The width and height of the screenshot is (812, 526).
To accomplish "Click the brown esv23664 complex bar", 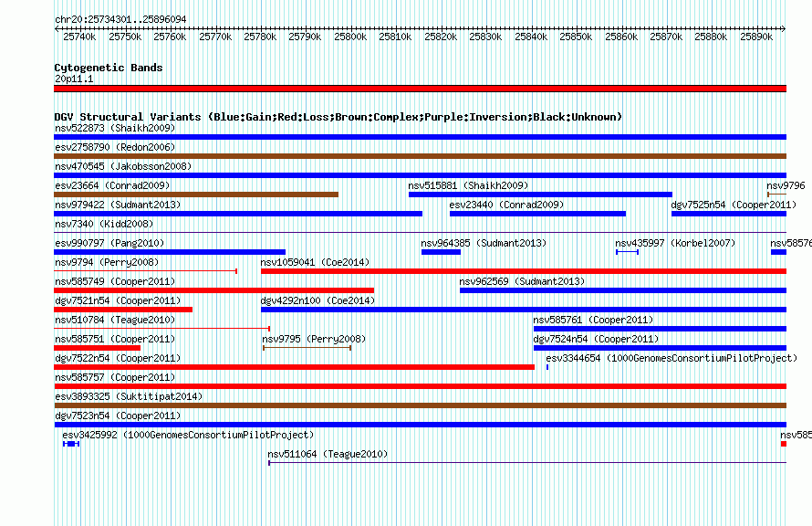I will tap(196, 195).
